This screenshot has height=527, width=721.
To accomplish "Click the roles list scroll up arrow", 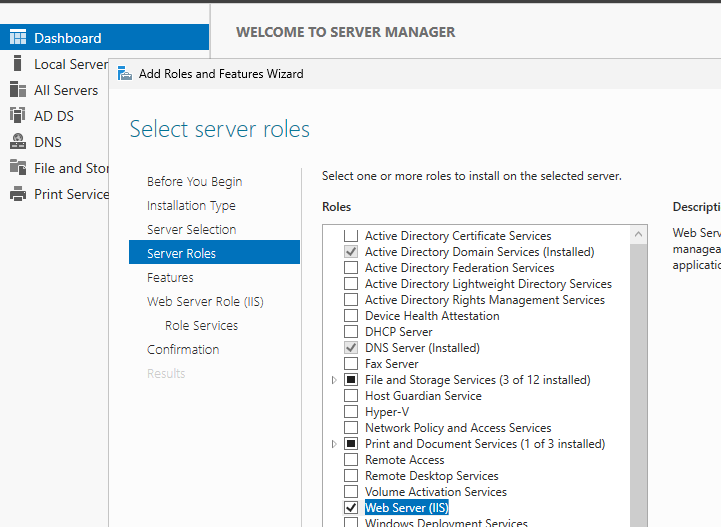I will [639, 235].
